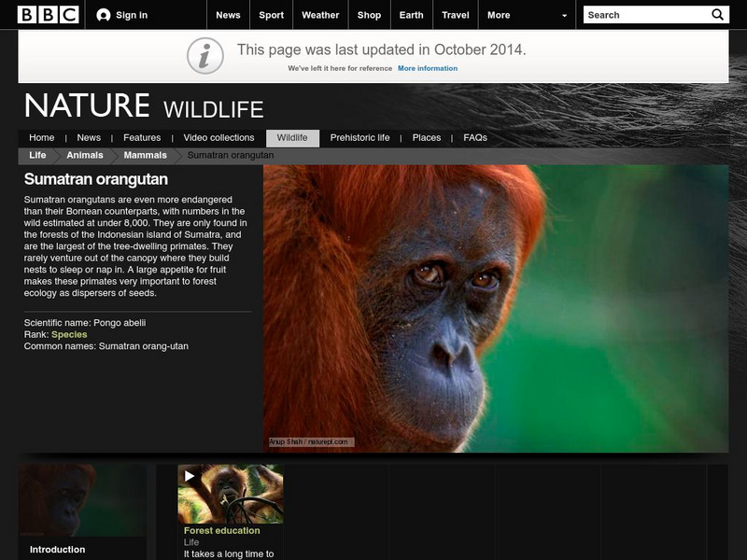The height and width of the screenshot is (560, 747).
Task: Open the FAQs tab
Action: [x=475, y=137]
